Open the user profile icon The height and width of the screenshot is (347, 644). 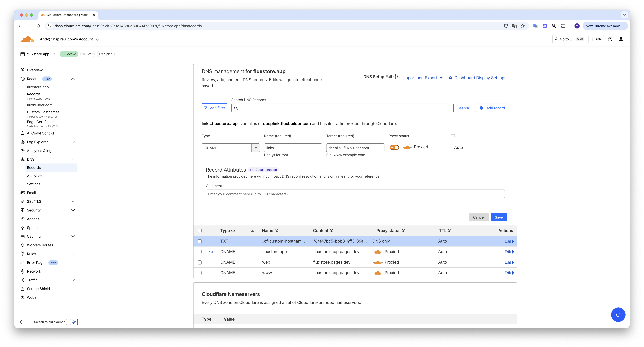[x=621, y=39]
